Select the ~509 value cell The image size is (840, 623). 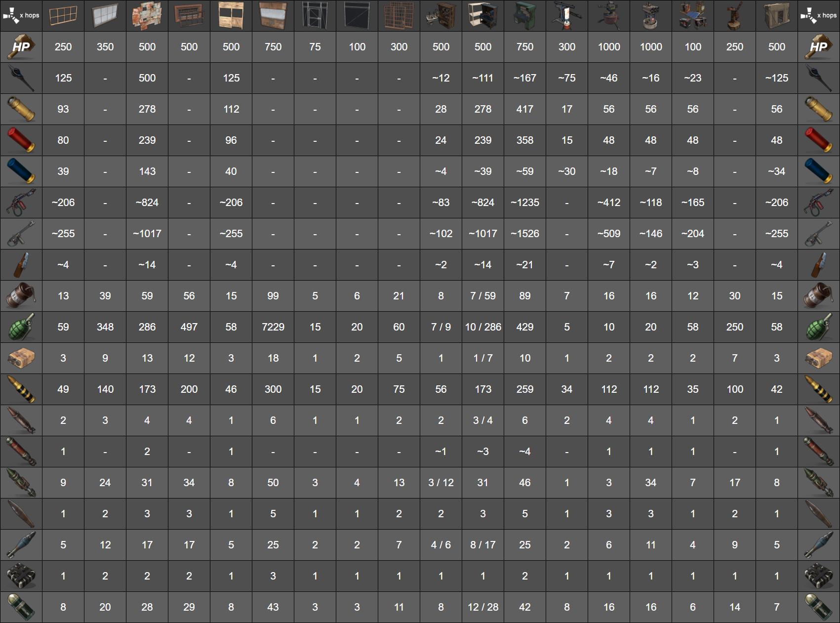(x=609, y=234)
